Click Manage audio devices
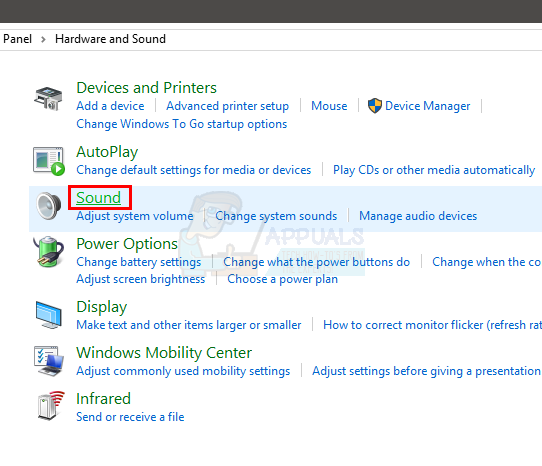The width and height of the screenshot is (542, 466). pos(418,216)
